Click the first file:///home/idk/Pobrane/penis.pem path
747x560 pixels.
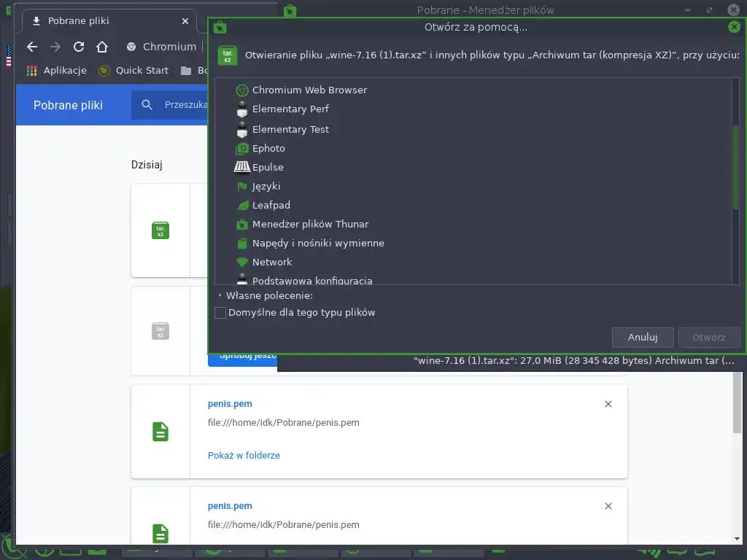[284, 423]
